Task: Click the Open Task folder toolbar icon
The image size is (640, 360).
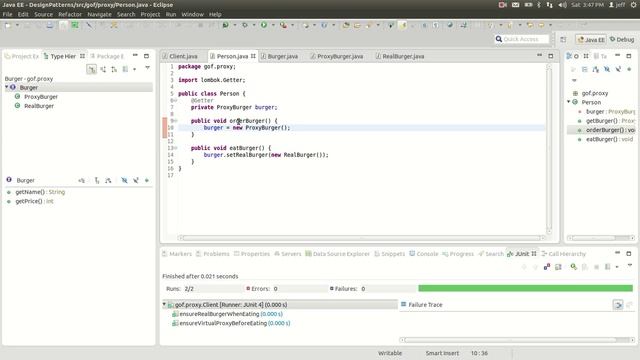Action: [357, 25]
